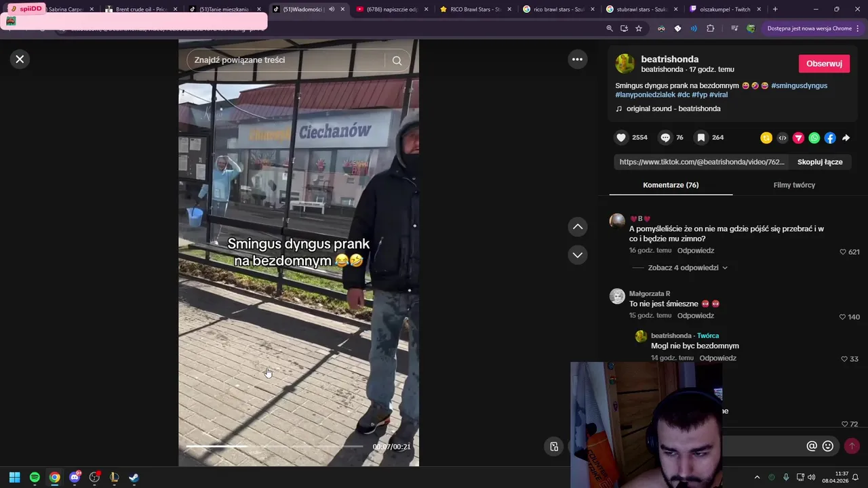Open more share options arrow
The image size is (868, 488).
[846, 138]
